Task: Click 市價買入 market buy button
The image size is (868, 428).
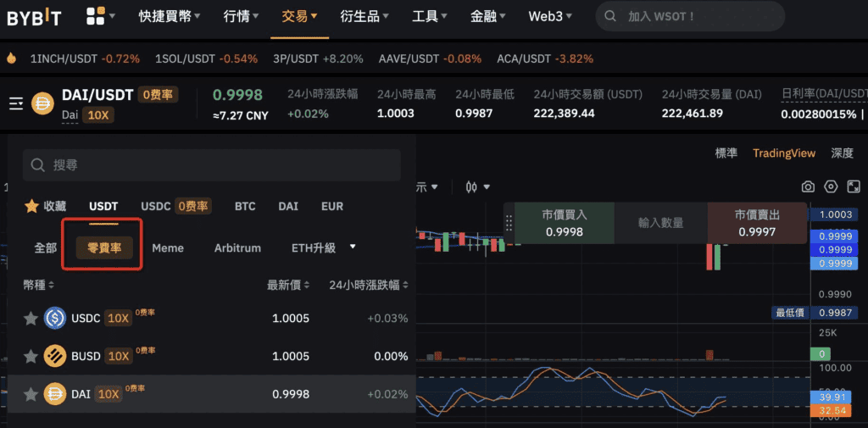Action: coord(564,223)
